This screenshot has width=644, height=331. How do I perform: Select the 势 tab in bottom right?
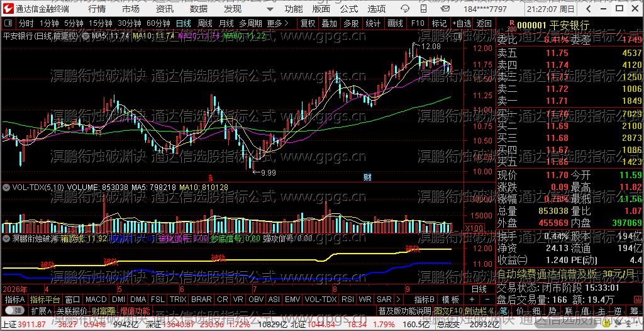(x=553, y=310)
